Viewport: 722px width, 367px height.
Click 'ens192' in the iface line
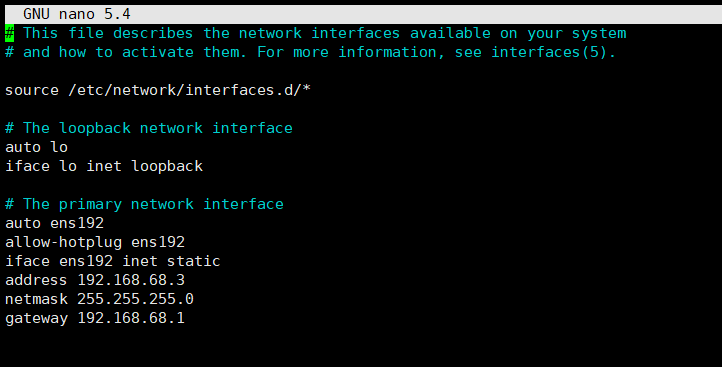point(86,261)
